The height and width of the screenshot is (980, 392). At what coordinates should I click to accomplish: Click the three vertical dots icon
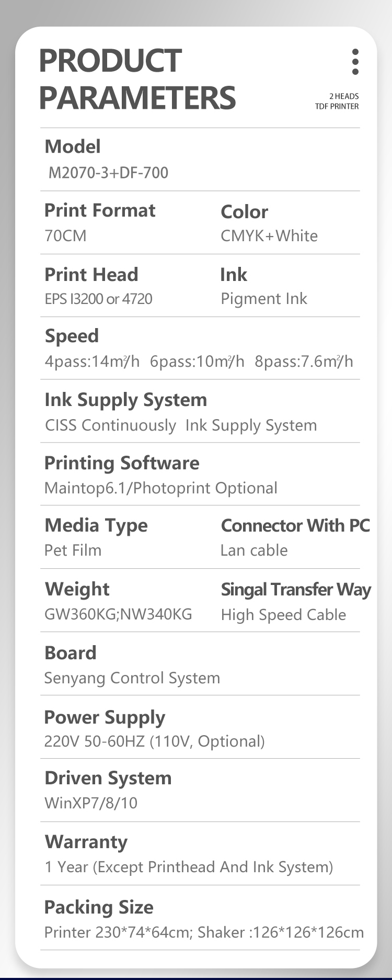point(355,62)
